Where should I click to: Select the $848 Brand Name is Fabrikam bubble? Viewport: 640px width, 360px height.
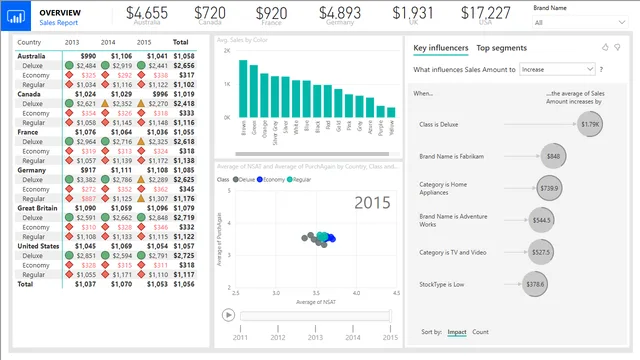(x=553, y=156)
